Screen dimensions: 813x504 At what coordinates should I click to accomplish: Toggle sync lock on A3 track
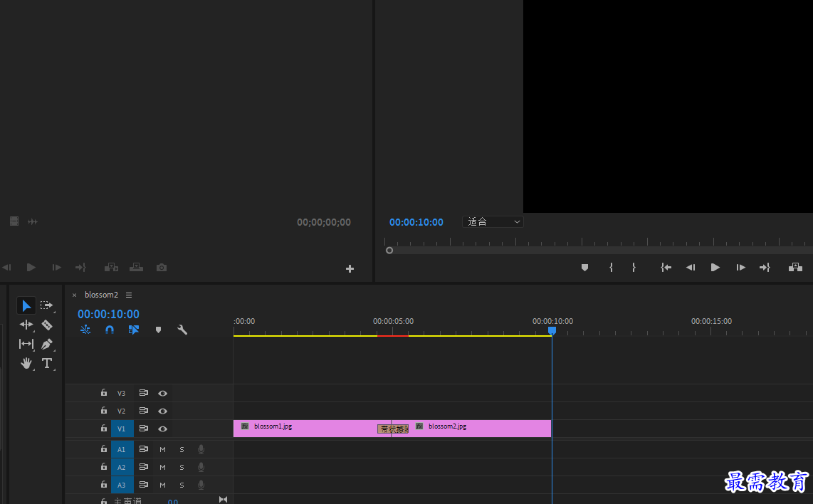pos(144,484)
